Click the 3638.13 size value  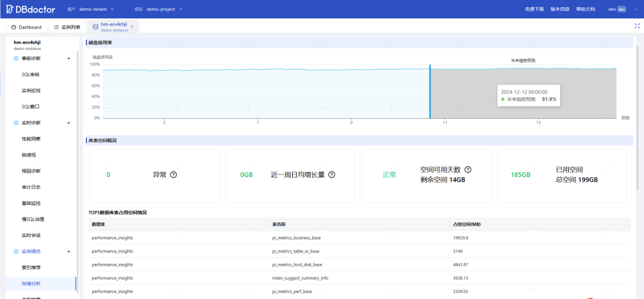click(x=460, y=278)
